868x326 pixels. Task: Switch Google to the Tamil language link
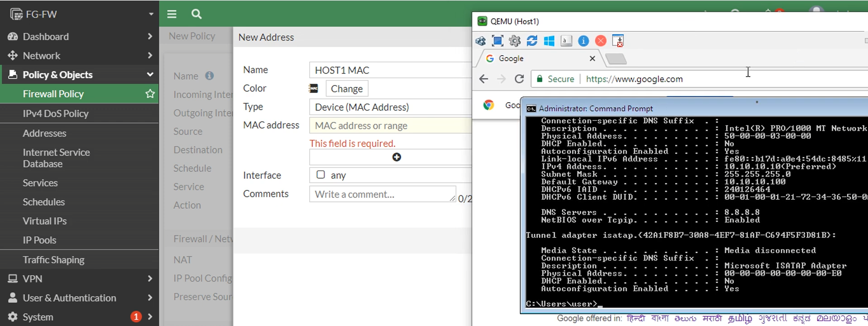click(740, 318)
